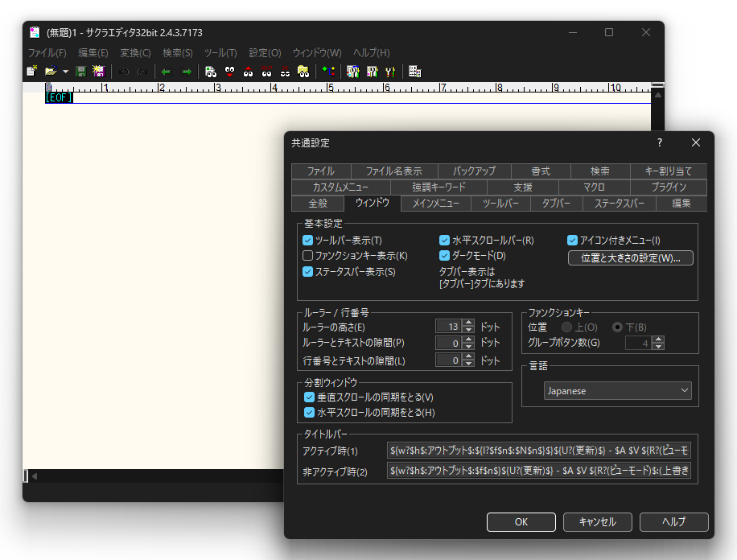The width and height of the screenshot is (737, 560).
Task: Click the open file folder icon
Action: click(x=51, y=72)
